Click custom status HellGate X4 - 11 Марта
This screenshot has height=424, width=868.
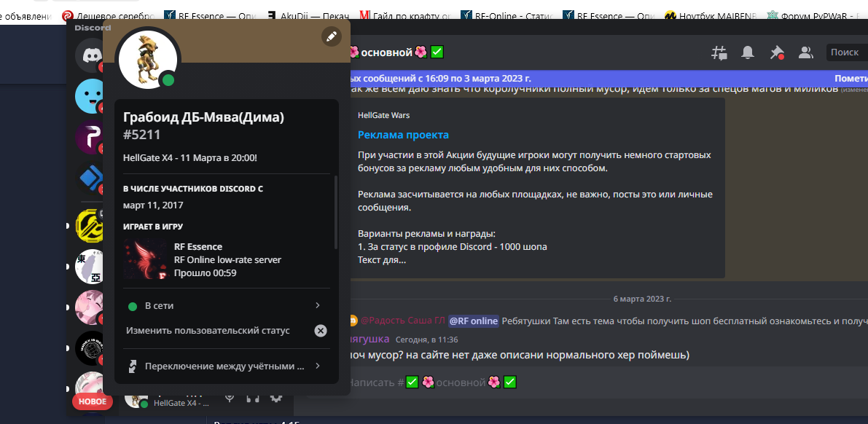[190, 158]
